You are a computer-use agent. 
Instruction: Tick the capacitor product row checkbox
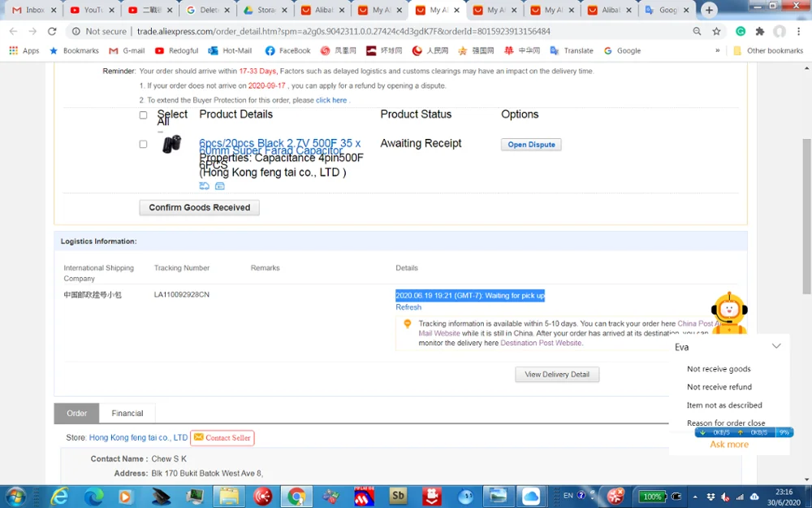click(x=143, y=144)
